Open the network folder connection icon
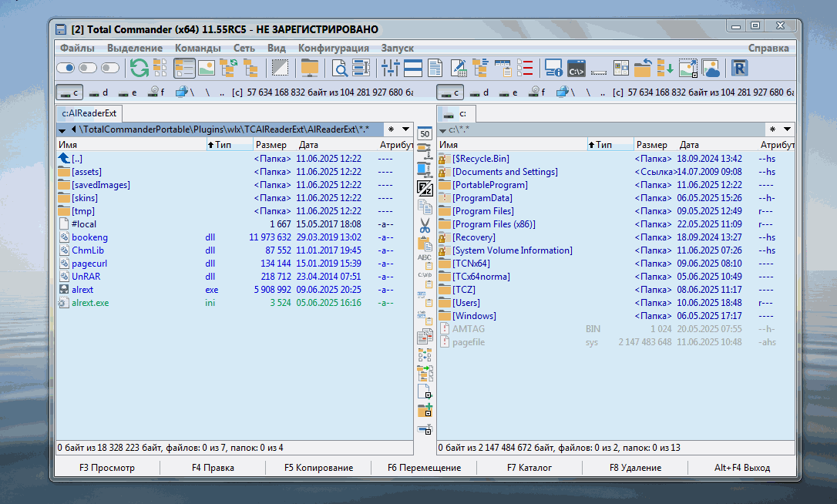 (310, 69)
